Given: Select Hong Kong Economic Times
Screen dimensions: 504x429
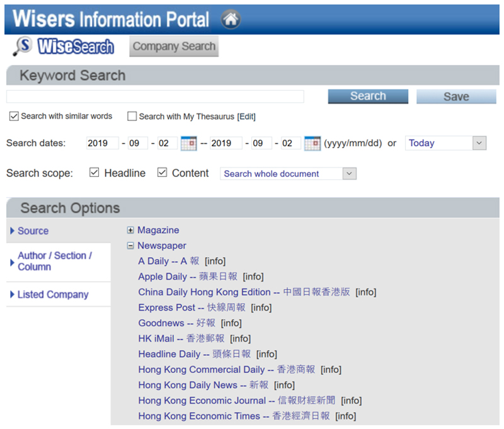Looking at the screenshot, I should 234,416.
